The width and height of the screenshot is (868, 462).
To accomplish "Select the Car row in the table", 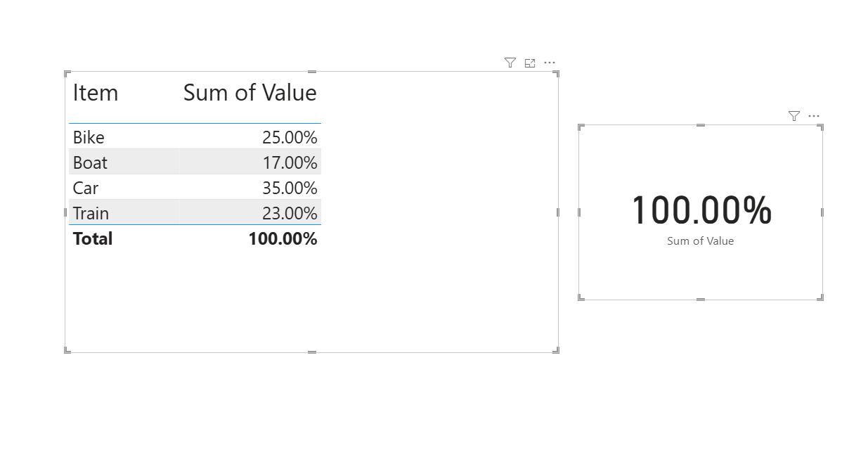I will click(86, 188).
